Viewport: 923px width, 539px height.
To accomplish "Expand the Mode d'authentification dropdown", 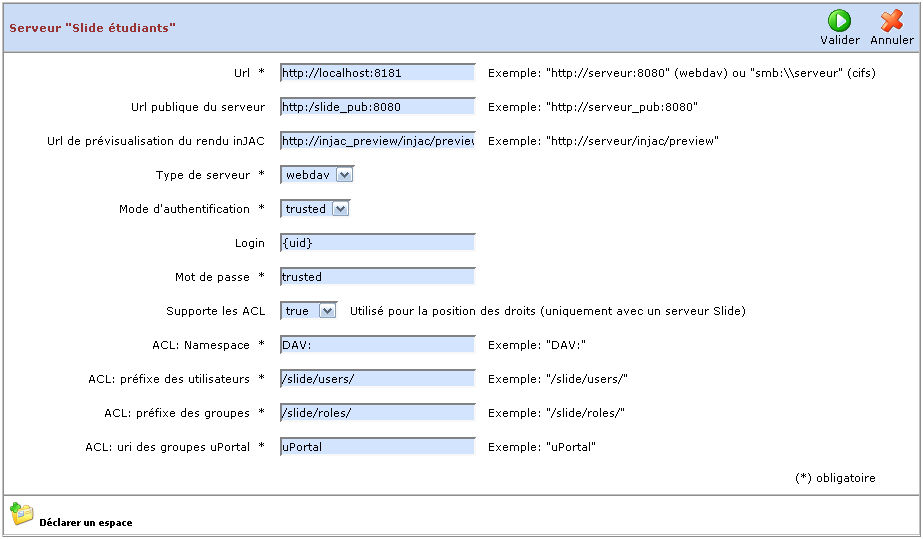I will pyautogui.click(x=315, y=209).
